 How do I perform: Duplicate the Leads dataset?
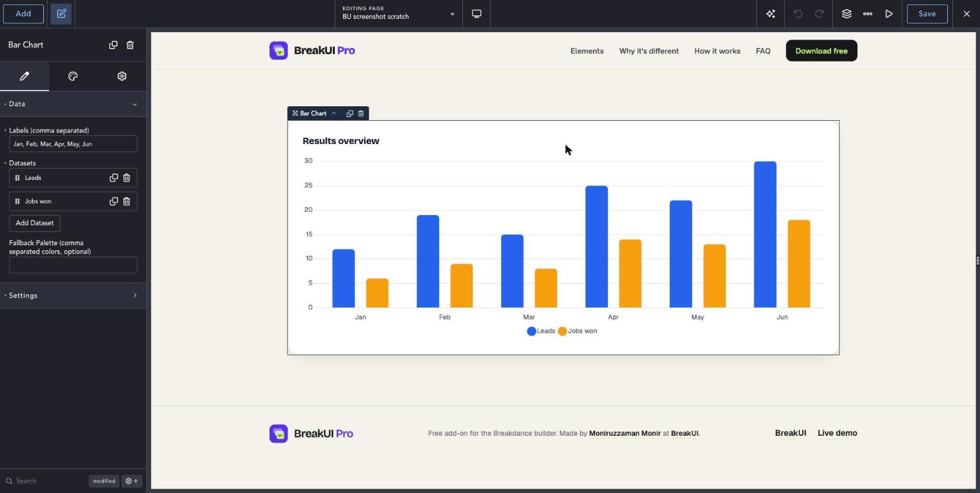coord(114,178)
